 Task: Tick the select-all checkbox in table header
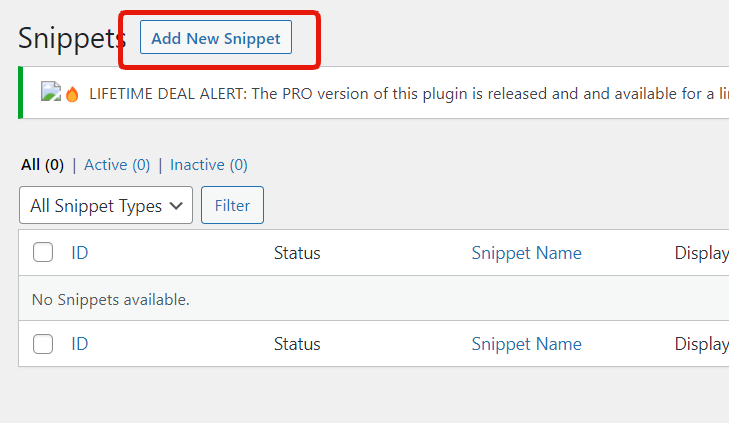[x=43, y=253]
